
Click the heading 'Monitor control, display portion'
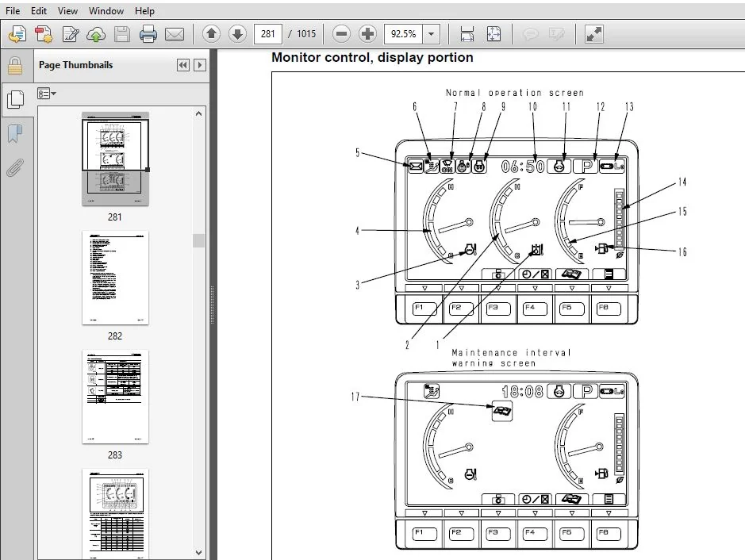pyautogui.click(x=373, y=57)
